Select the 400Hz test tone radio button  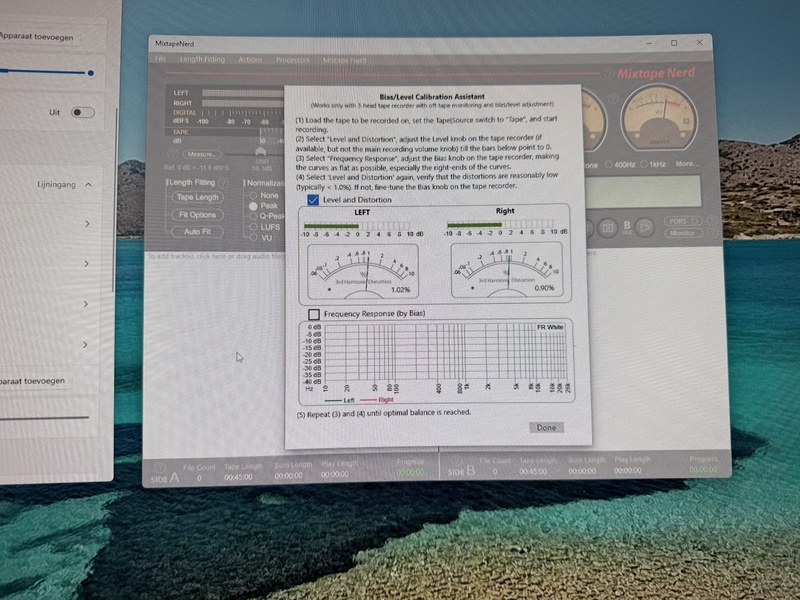609,164
